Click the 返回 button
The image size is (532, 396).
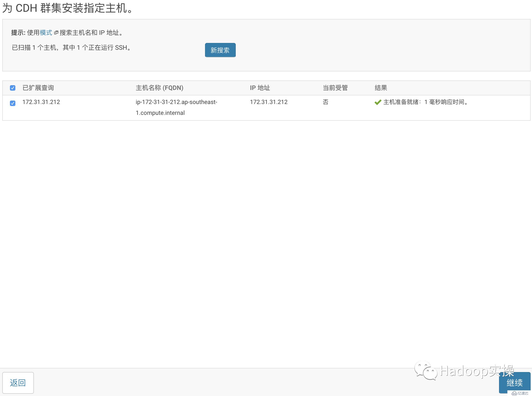(x=18, y=383)
